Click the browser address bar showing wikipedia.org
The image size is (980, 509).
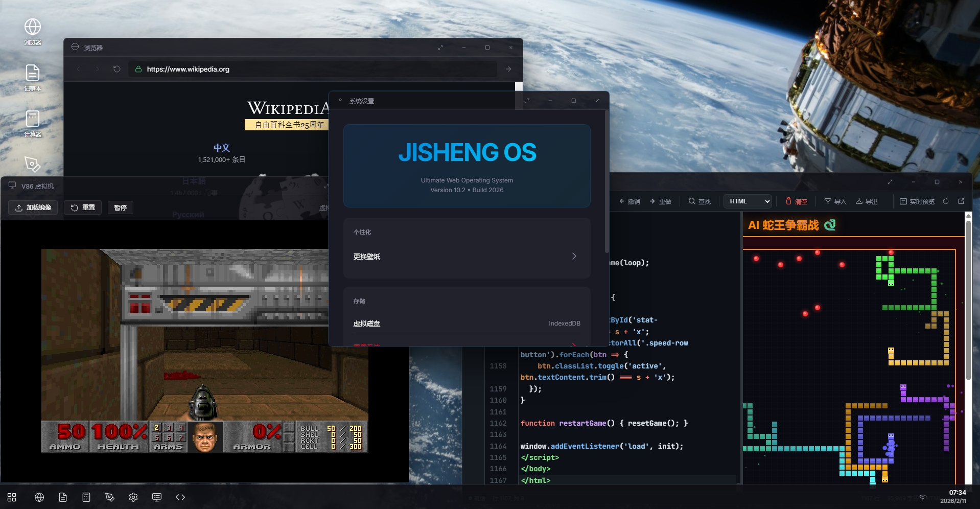[313, 69]
